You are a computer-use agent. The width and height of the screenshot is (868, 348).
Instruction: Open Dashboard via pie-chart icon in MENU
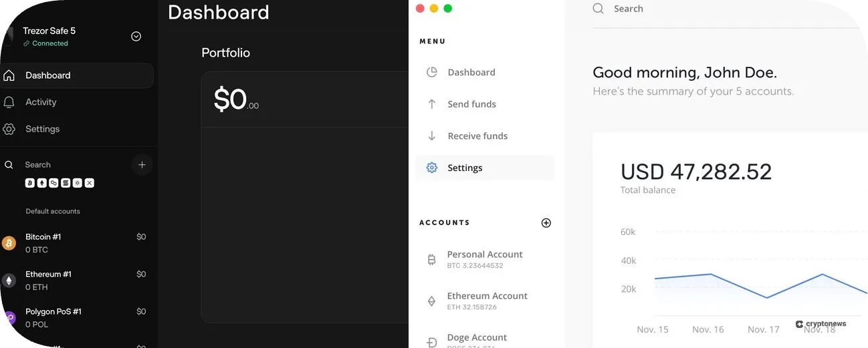pyautogui.click(x=432, y=72)
